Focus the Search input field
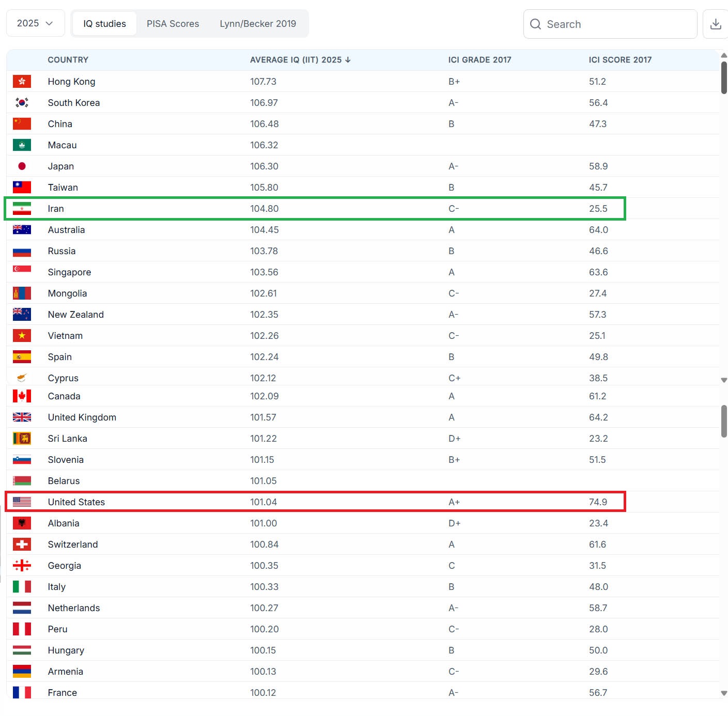This screenshot has height=716, width=728. (610, 24)
